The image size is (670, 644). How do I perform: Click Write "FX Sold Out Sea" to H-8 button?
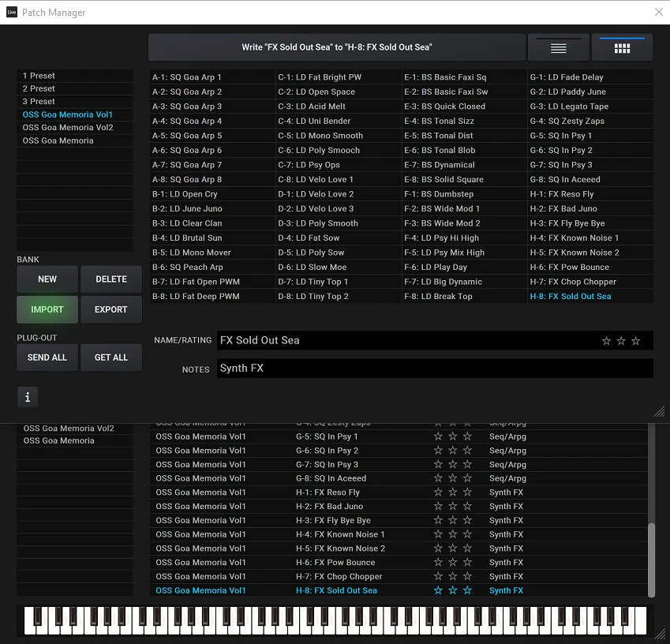(x=337, y=47)
